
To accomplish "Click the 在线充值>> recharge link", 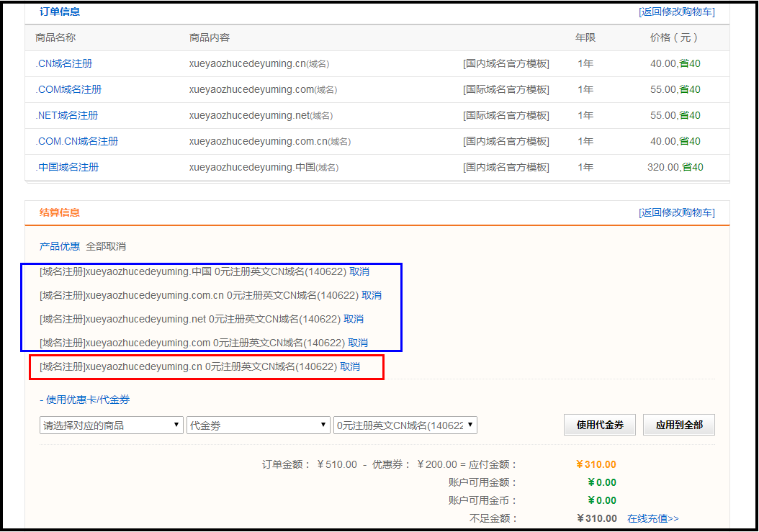I will pyautogui.click(x=652, y=518).
